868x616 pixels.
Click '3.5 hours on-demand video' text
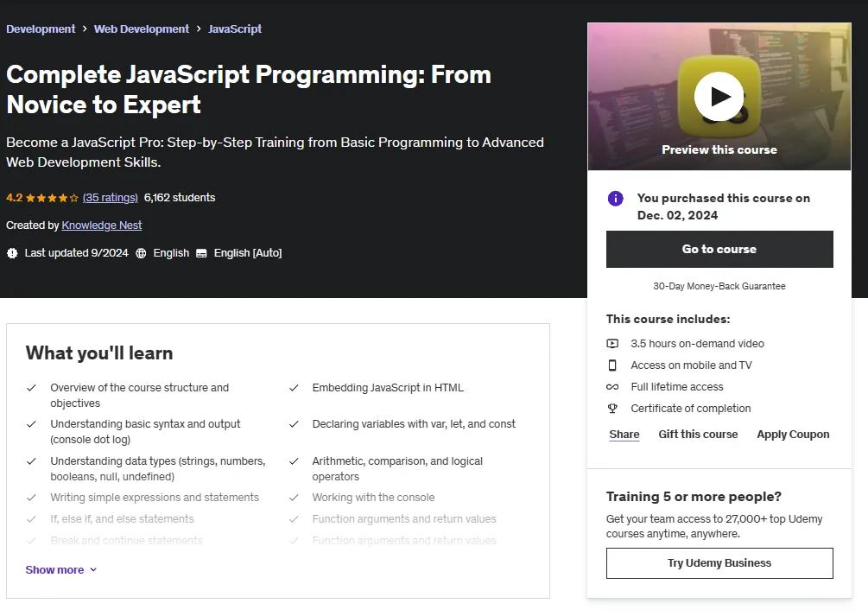(698, 344)
